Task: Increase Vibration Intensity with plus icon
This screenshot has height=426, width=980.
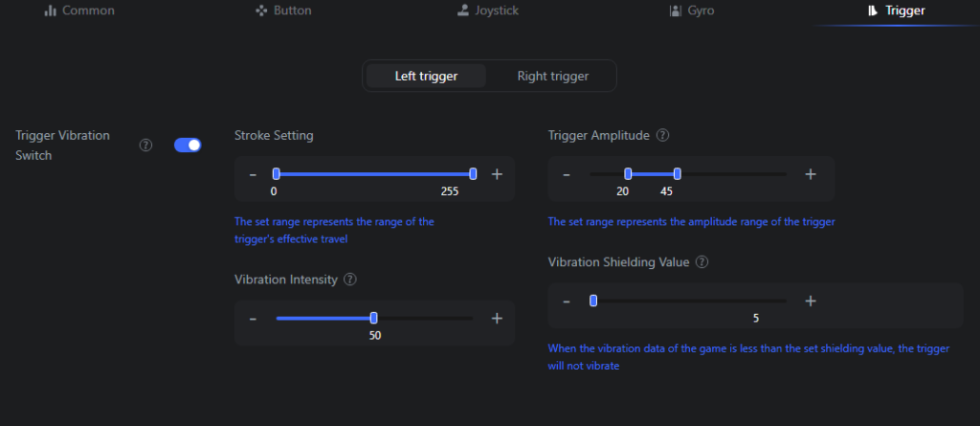Action: point(497,318)
